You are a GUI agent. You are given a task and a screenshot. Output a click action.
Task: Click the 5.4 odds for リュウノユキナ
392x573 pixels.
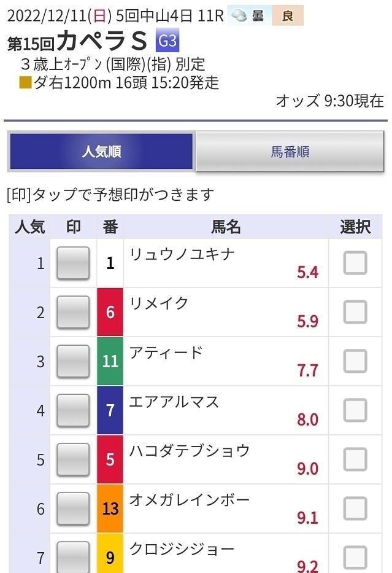[307, 272]
